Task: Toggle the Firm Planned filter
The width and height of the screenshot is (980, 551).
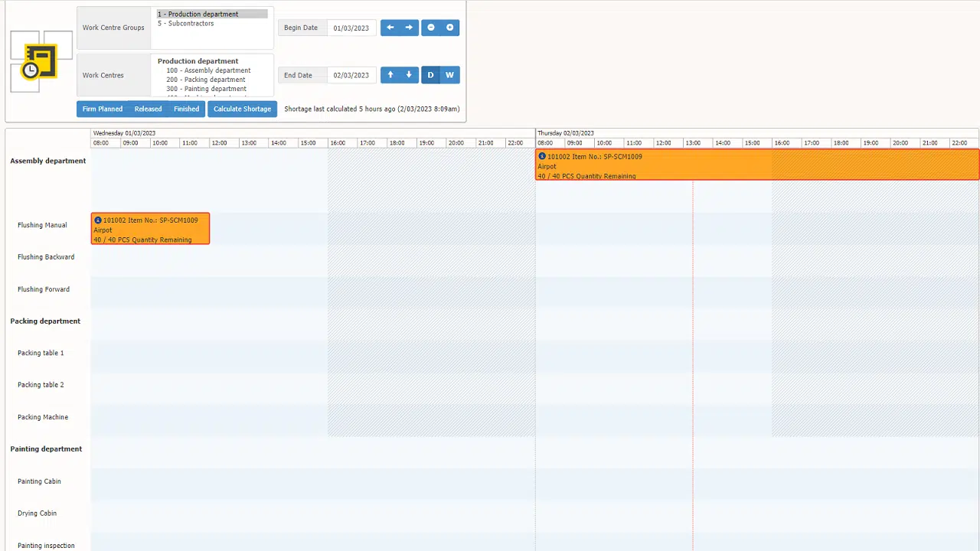Action: (x=102, y=109)
